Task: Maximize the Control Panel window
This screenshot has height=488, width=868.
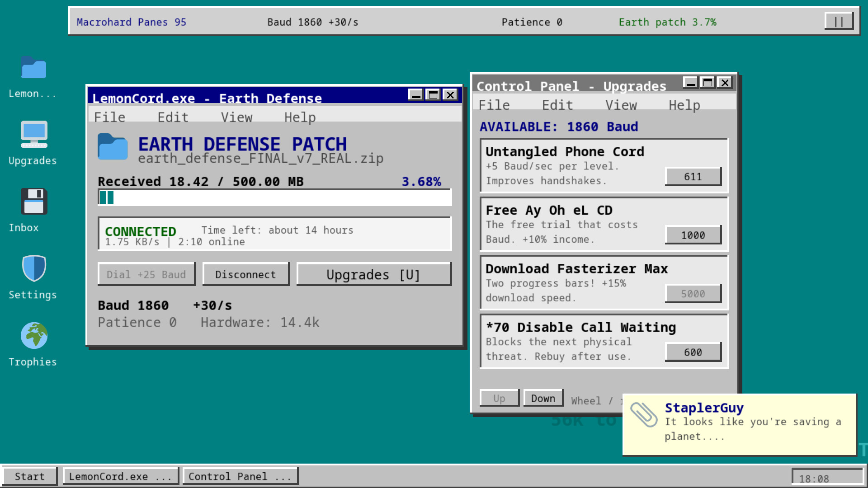Action: (x=708, y=82)
